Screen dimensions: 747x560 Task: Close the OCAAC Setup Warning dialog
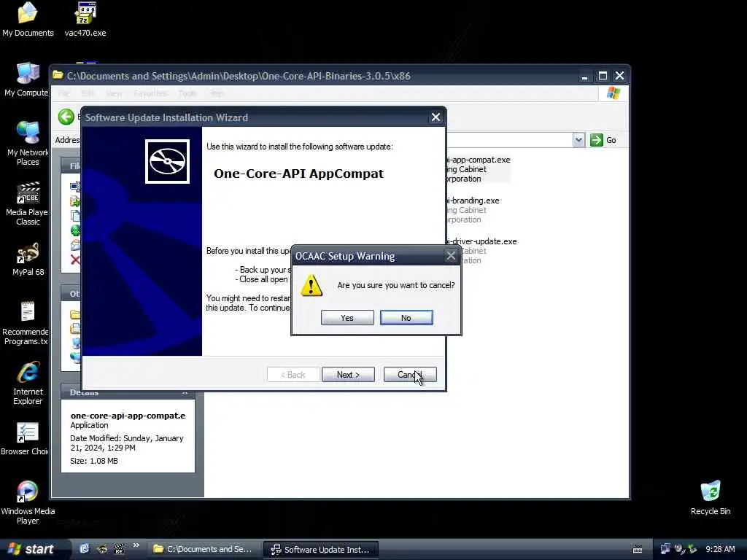coord(451,256)
